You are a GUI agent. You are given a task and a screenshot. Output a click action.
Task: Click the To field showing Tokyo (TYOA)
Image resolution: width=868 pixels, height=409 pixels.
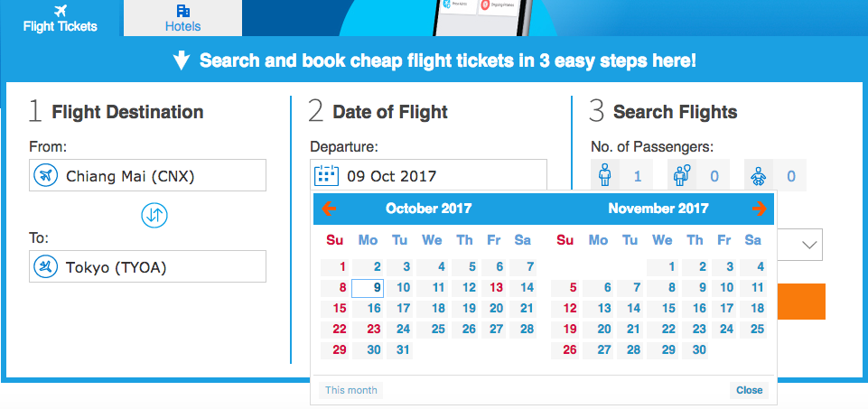tap(147, 266)
